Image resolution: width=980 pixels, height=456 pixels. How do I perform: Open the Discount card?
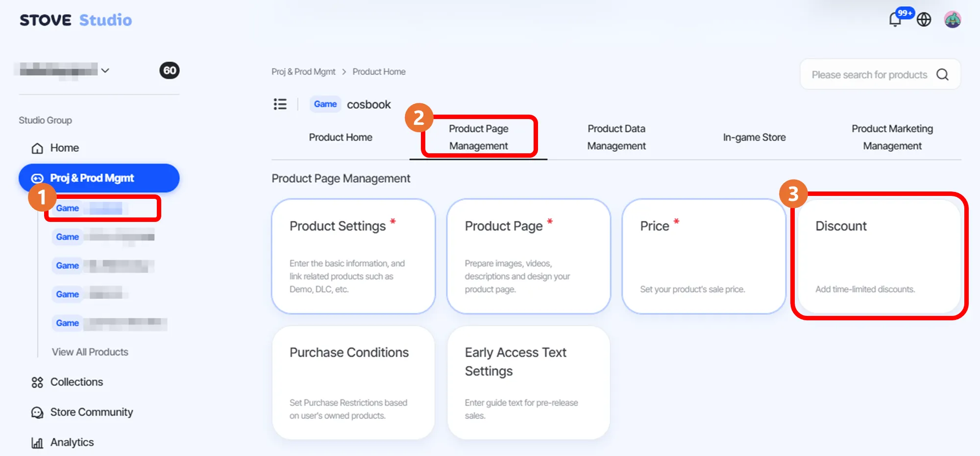coord(879,256)
